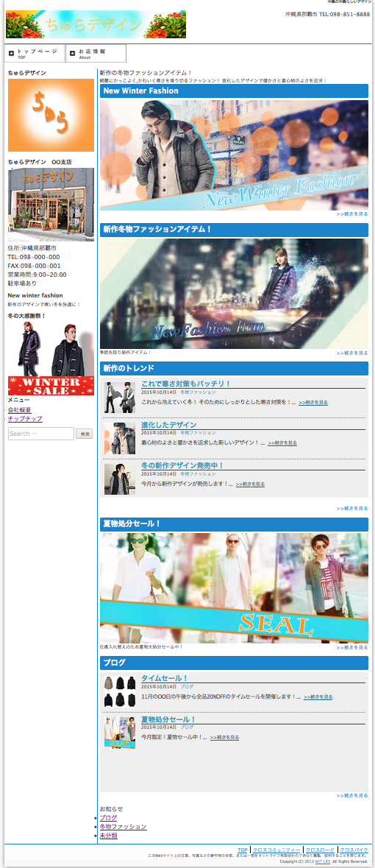375x868 pixels.
Task: Click the orange ちゅら sidebar logo image
Action: [51, 115]
